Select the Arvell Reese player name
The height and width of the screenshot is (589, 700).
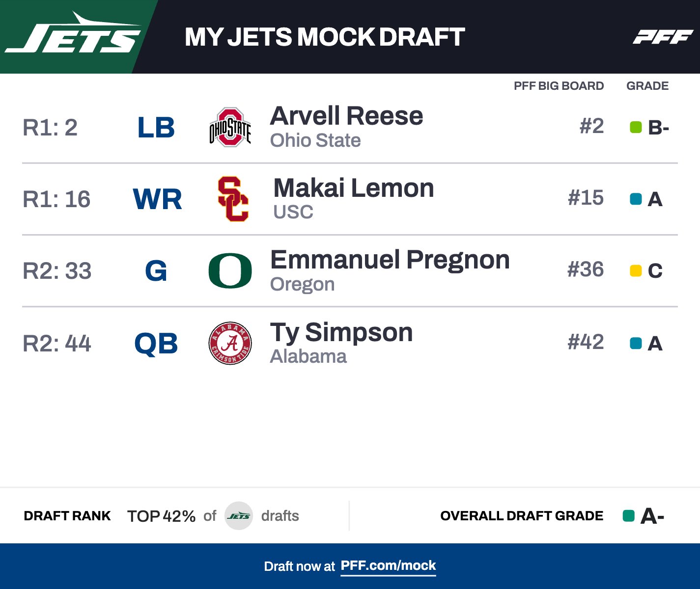click(346, 116)
